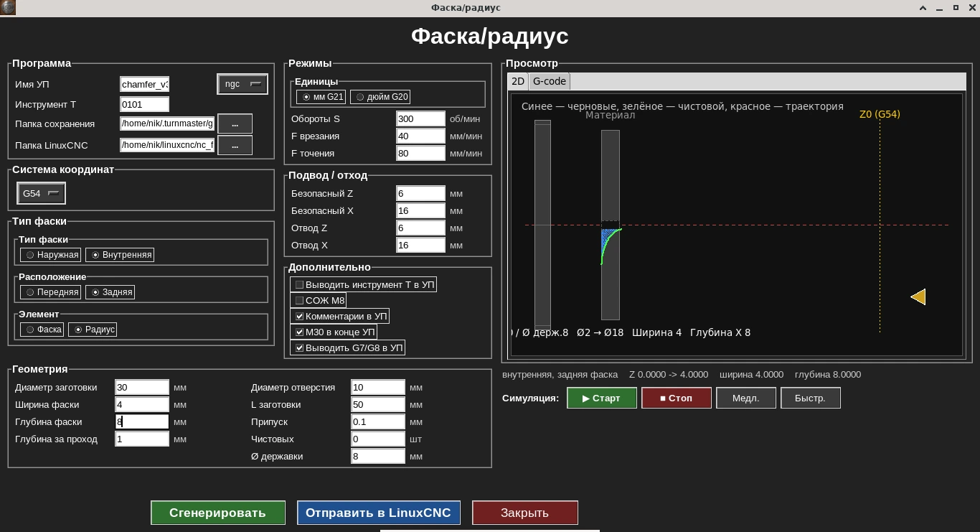The height and width of the screenshot is (532, 980).
Task: Select мм G21 units radio
Action: pos(322,97)
